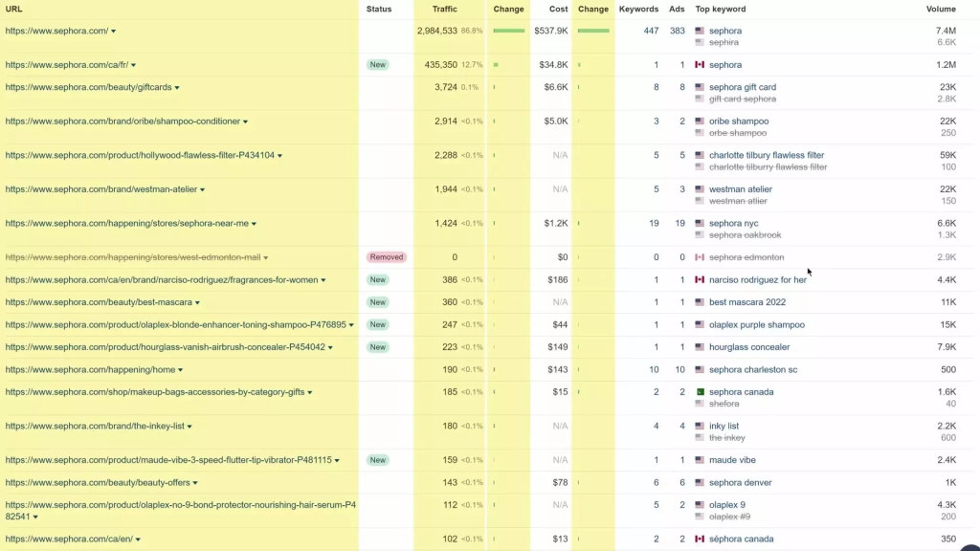Screen dimensions: 980x551
Task: Select the 'sephora denver' keyword
Action: [740, 482]
